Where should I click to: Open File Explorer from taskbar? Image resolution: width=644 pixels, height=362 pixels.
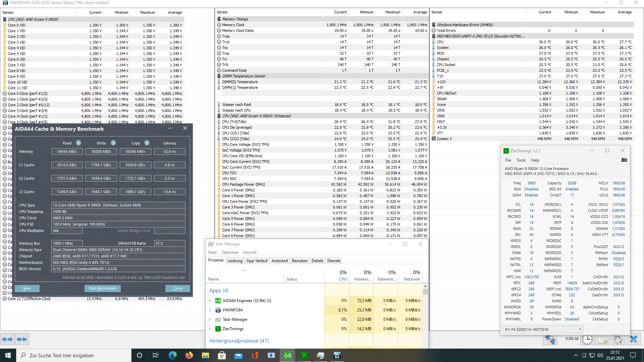[205, 355]
